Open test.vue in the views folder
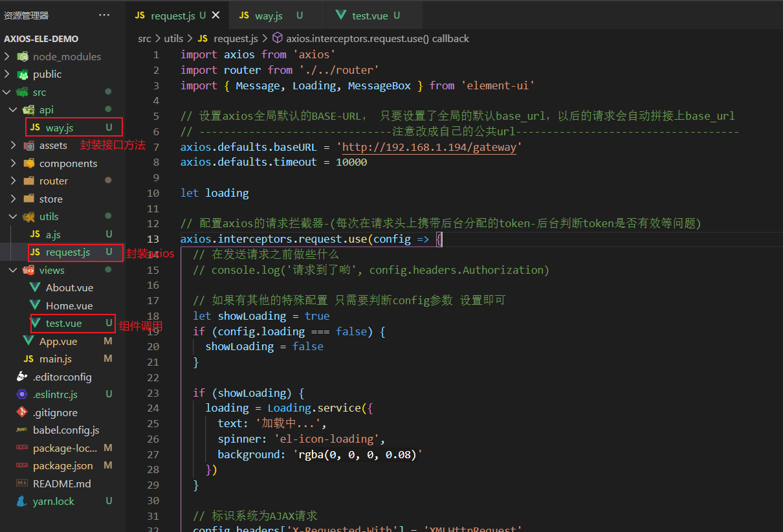The height and width of the screenshot is (532, 783). (63, 324)
